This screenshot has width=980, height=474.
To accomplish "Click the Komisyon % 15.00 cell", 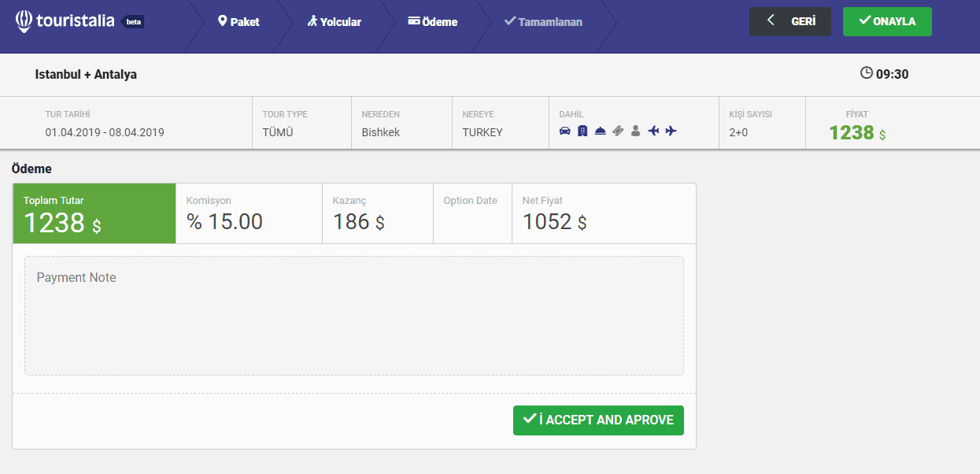I will (x=248, y=214).
